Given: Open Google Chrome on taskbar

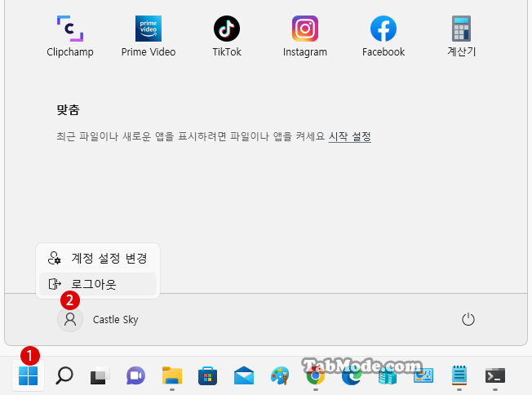Looking at the screenshot, I should pyautogui.click(x=316, y=375).
